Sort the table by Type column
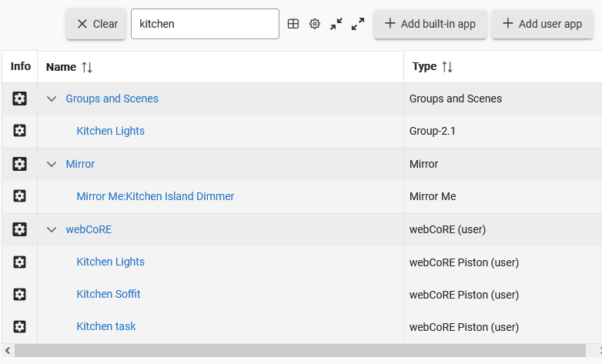The height and width of the screenshot is (364, 602). click(x=433, y=67)
